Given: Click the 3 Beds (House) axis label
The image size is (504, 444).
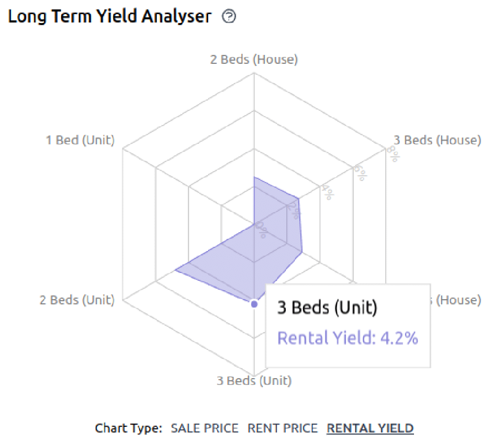Looking at the screenshot, I should 438,140.
